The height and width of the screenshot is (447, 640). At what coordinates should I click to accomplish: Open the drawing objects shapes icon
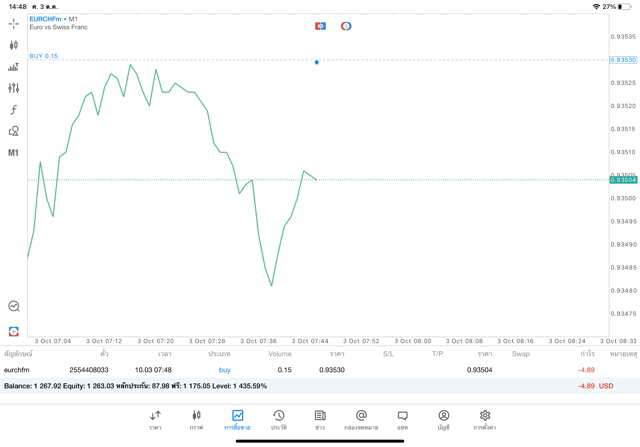tap(14, 131)
